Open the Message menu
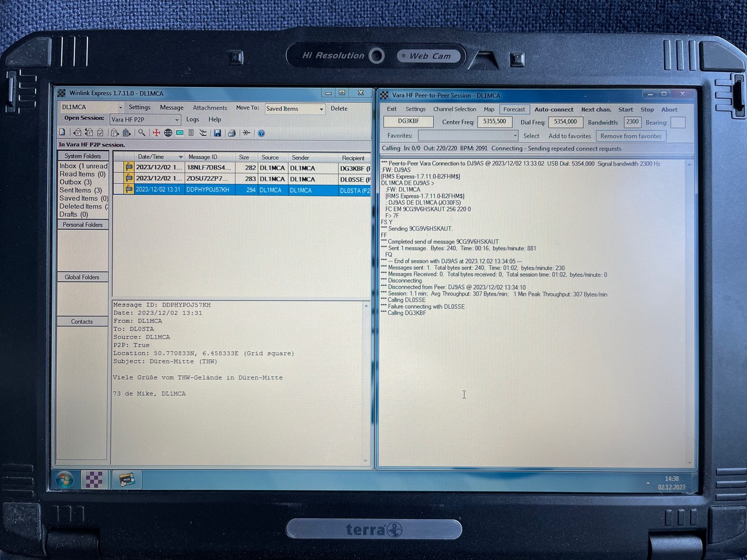The height and width of the screenshot is (560, 747). coord(172,107)
